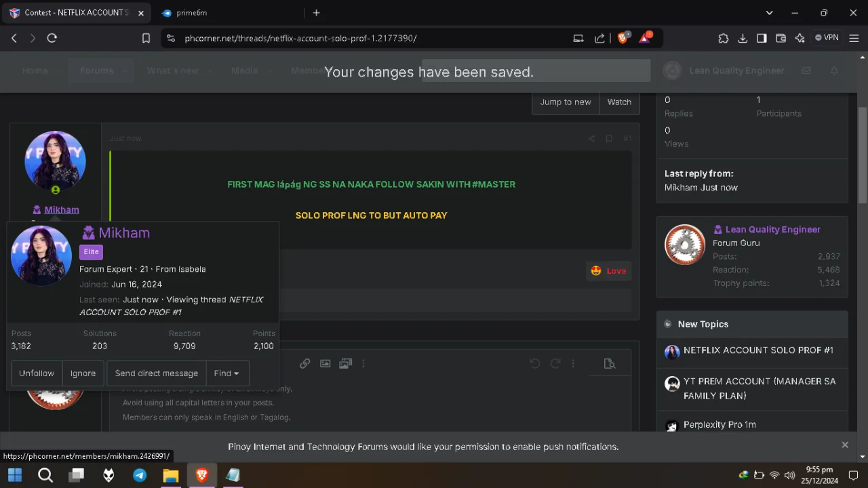Click Lean Quality Engineer sidebar avatar

coord(685,245)
